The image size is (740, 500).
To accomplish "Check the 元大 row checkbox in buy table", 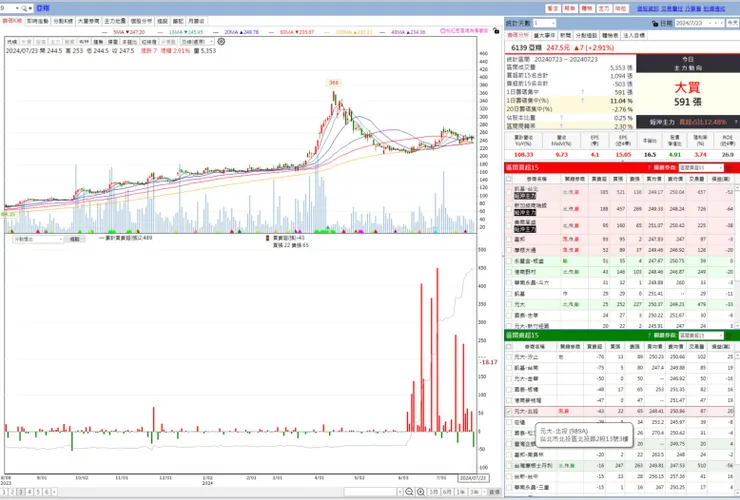I will (509, 305).
